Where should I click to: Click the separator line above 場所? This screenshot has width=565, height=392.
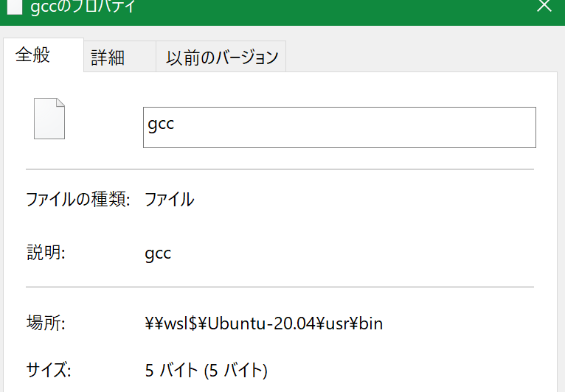(280, 287)
